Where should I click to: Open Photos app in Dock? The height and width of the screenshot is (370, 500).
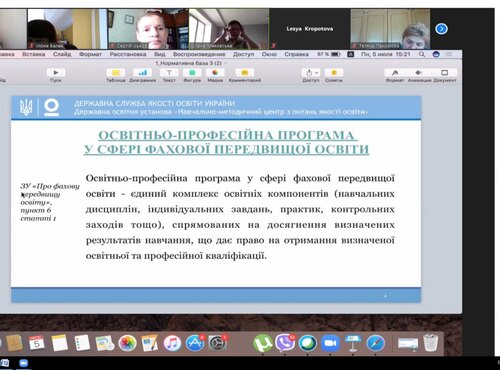point(127,343)
